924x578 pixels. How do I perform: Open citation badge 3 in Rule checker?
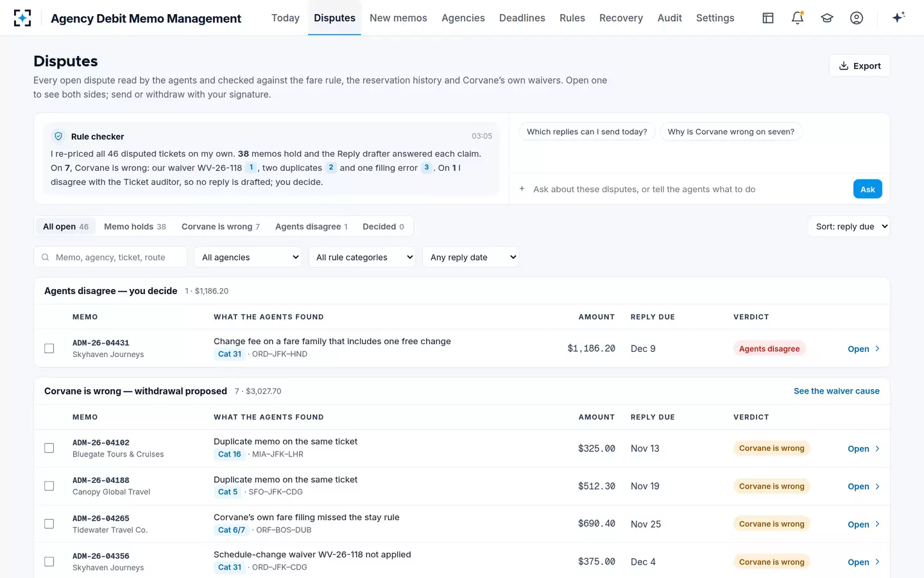tap(427, 168)
